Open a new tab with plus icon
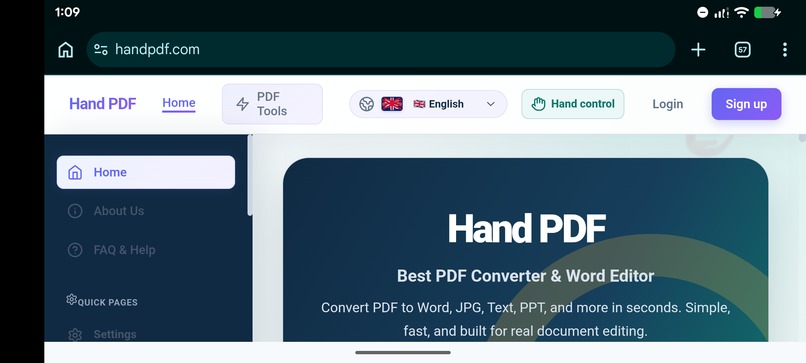 click(x=698, y=50)
